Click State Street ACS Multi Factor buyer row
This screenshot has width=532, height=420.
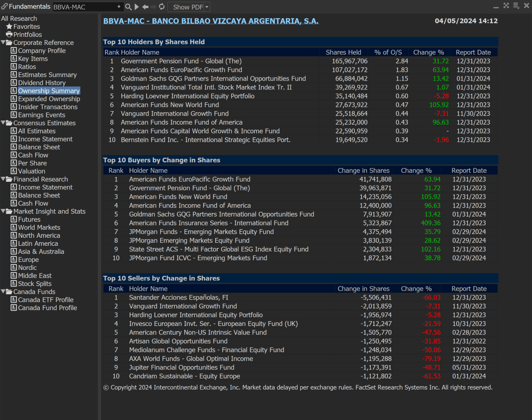pyautogui.click(x=300, y=250)
